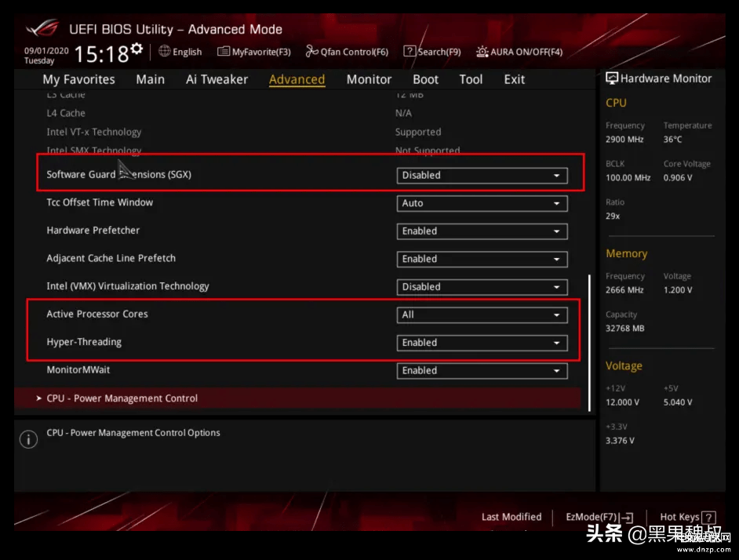Click the Hot Keys question mark icon
Screen dimensions: 739x560
(x=709, y=518)
